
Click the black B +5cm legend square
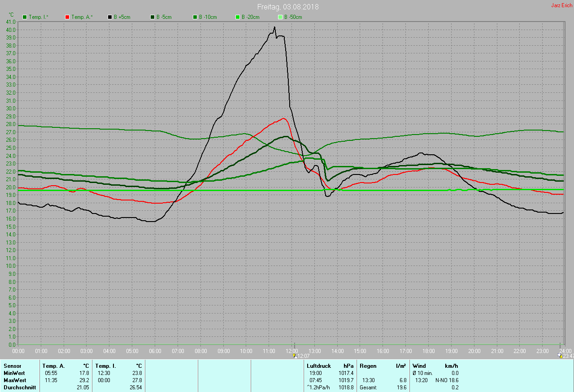point(110,17)
